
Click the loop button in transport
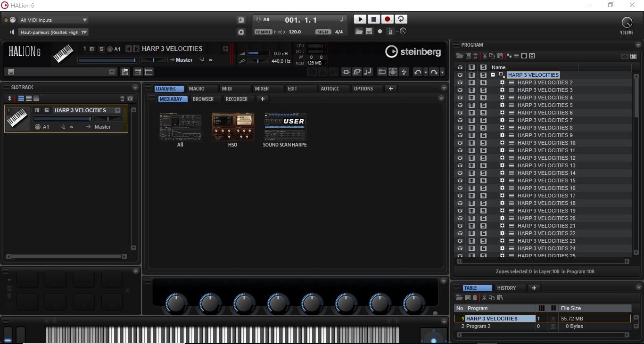[401, 19]
